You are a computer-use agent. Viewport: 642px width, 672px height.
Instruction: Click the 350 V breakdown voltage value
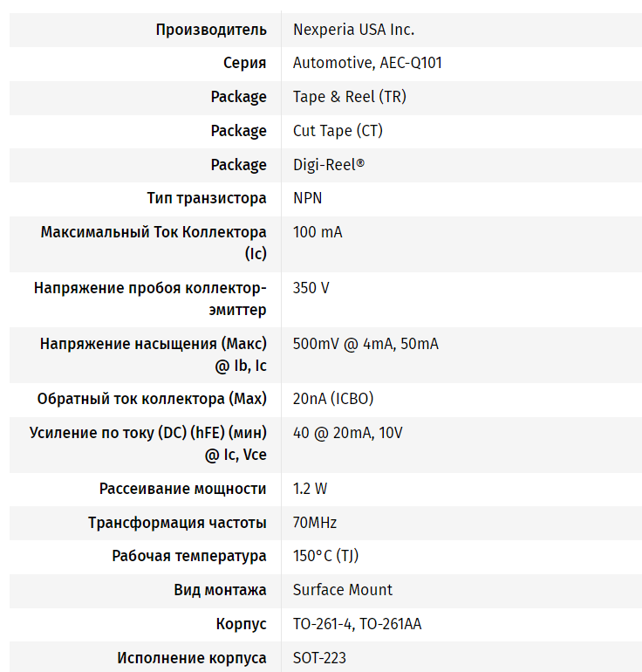point(311,288)
